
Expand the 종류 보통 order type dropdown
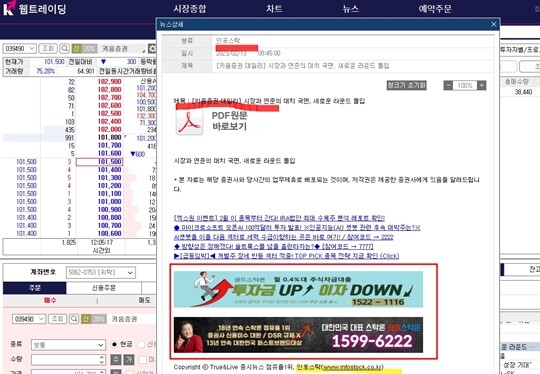point(68,344)
